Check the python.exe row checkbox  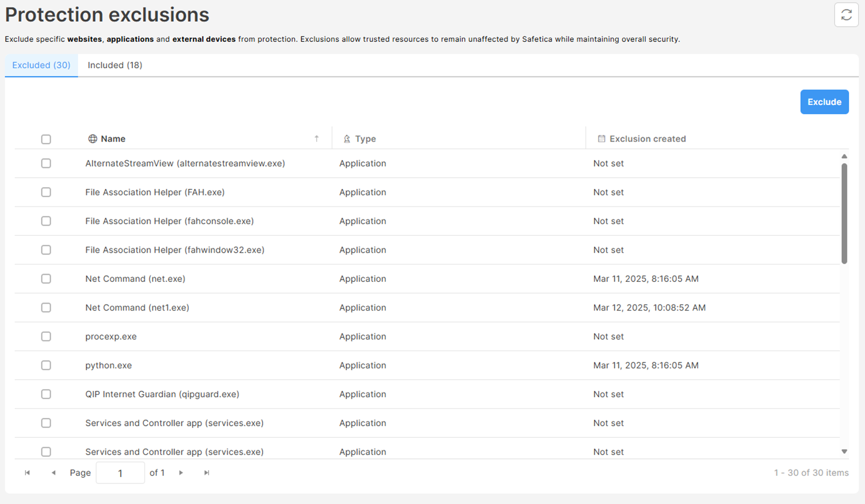46,365
